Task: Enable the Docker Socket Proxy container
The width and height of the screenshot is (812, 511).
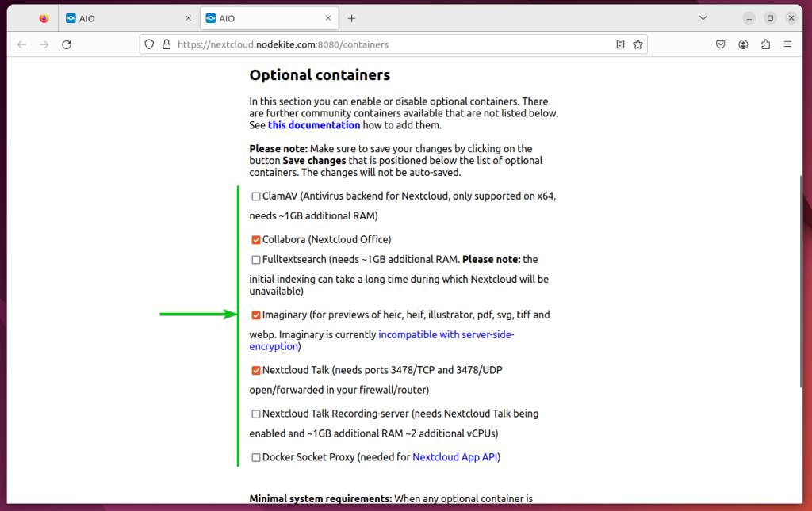Action: coord(255,457)
